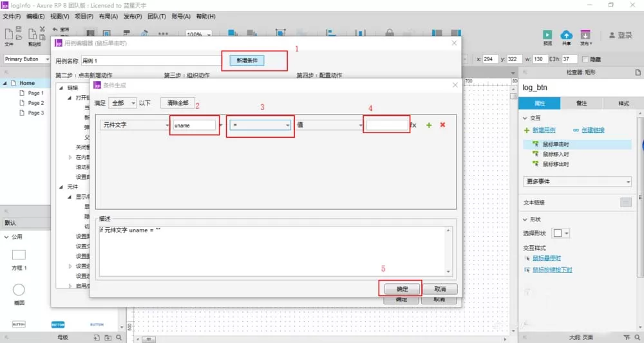Open the 文件(F) menu
The width and height of the screenshot is (644, 343).
click(x=12, y=17)
